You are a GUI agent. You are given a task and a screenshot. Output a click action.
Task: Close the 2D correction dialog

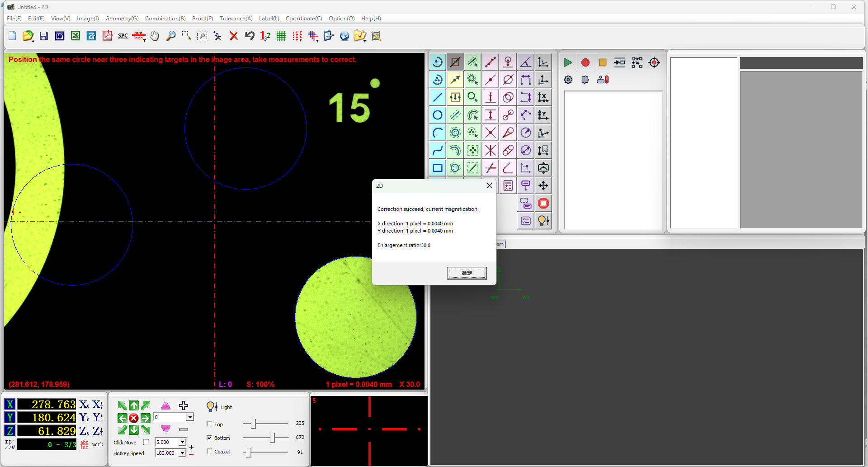click(x=490, y=186)
